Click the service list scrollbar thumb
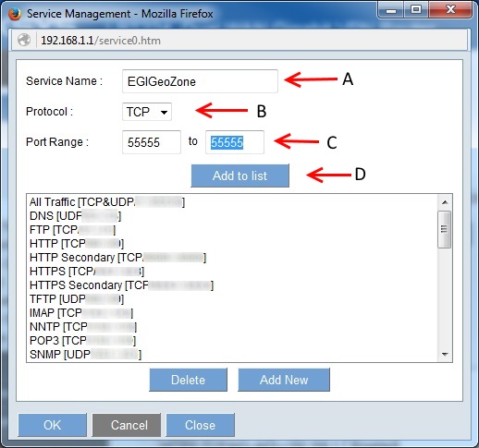 click(x=445, y=229)
